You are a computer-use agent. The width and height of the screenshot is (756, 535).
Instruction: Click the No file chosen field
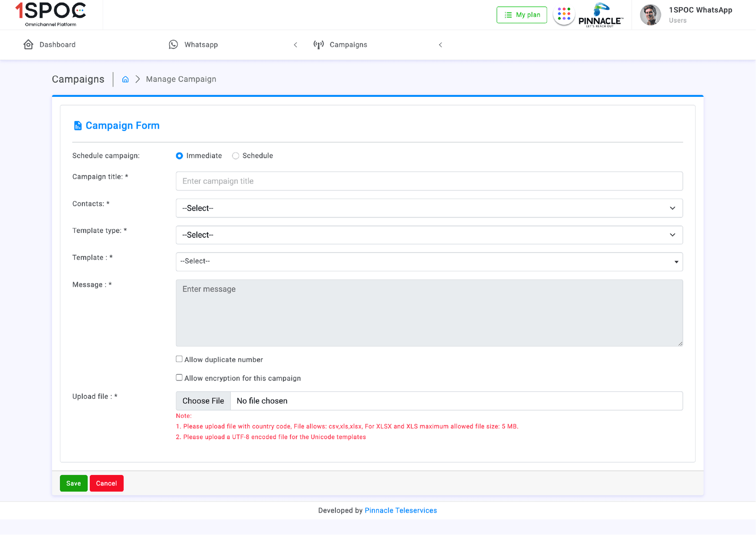(456, 401)
